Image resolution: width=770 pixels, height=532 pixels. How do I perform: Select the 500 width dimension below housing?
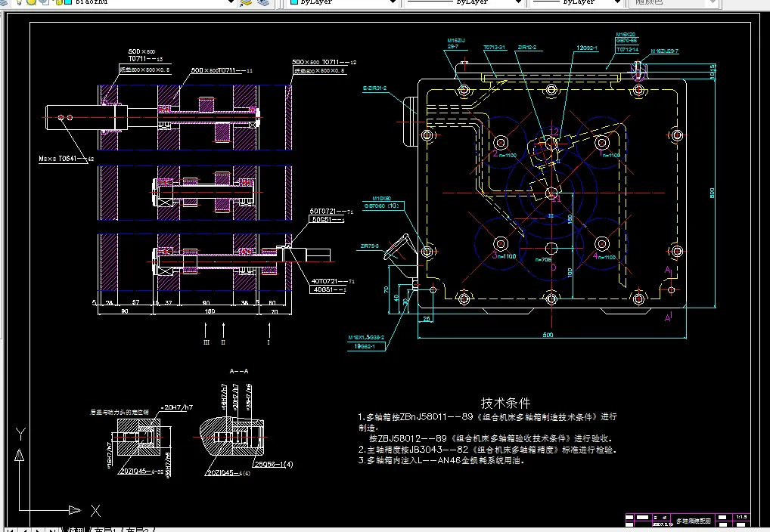[548, 335]
